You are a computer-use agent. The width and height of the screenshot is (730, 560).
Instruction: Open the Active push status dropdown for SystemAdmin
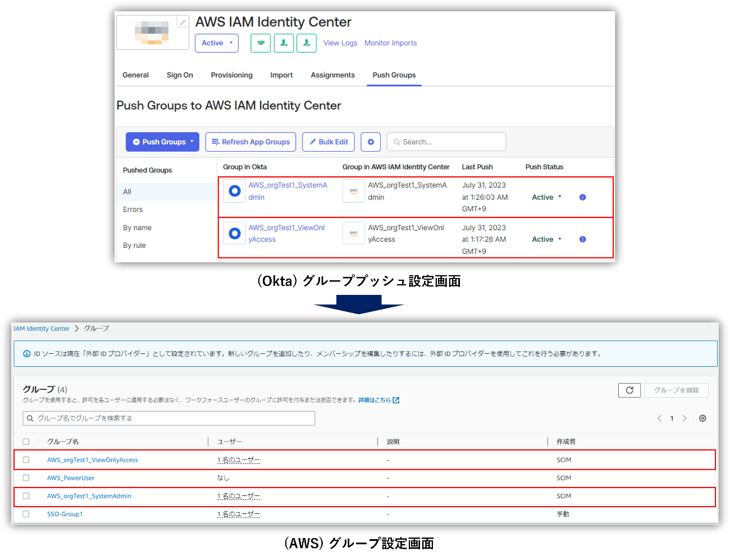[546, 197]
